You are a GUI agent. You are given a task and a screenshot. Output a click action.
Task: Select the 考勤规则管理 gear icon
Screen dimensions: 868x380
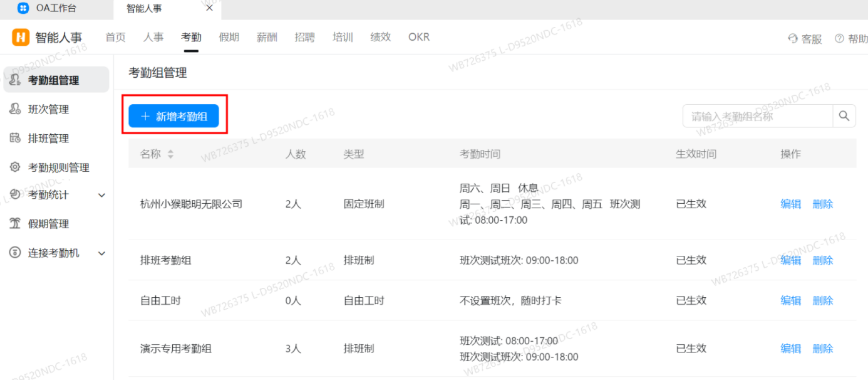click(x=14, y=167)
